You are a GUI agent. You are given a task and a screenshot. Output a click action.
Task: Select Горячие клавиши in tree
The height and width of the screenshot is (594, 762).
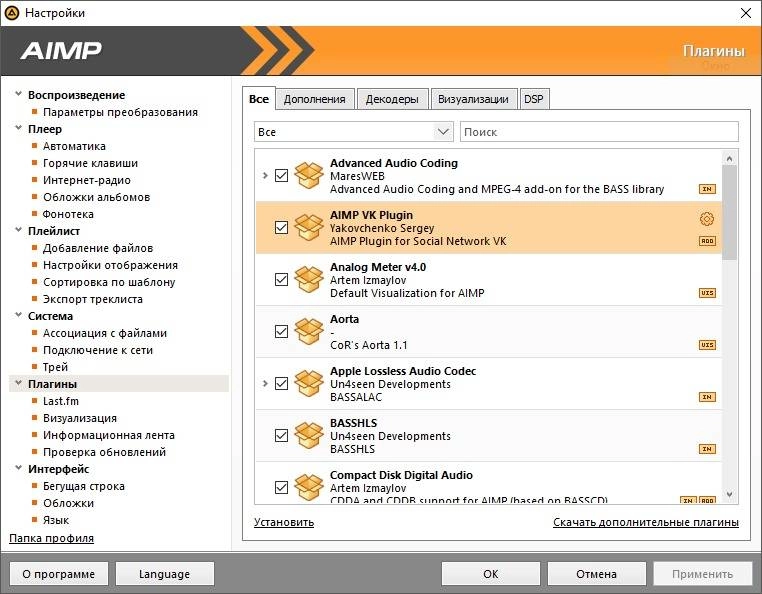(x=90, y=163)
